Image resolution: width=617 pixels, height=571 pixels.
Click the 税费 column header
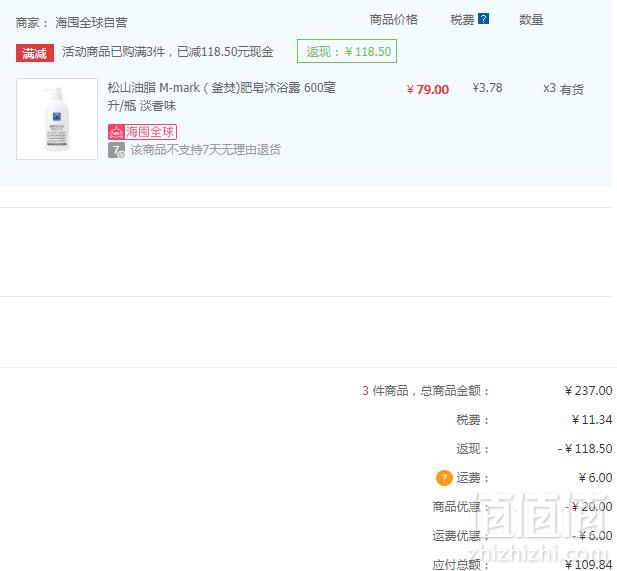pos(462,19)
